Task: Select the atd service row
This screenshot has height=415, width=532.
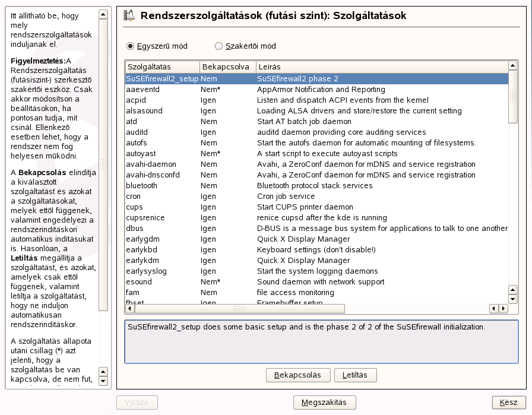Action: 316,122
